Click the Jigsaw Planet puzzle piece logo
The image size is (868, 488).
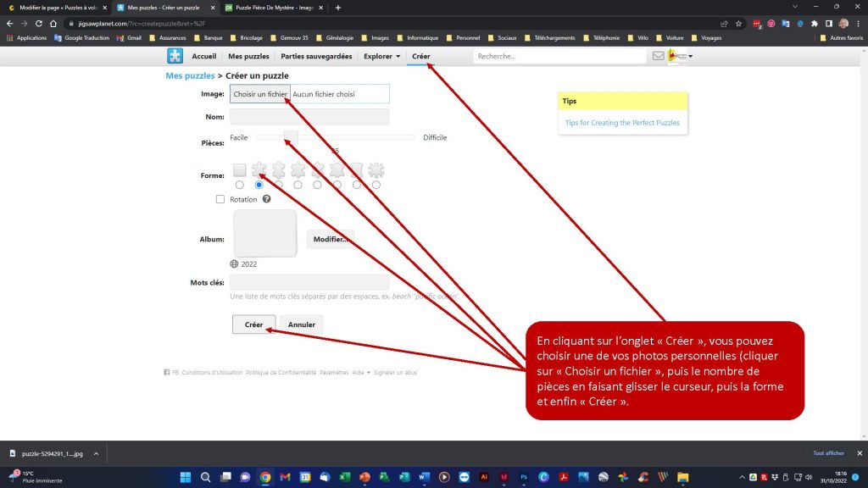click(174, 57)
